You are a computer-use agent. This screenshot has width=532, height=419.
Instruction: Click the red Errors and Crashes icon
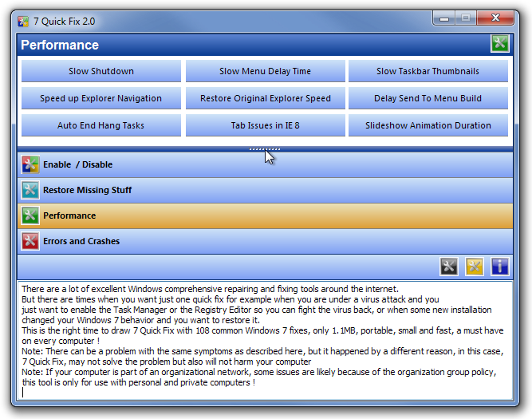[x=30, y=241]
